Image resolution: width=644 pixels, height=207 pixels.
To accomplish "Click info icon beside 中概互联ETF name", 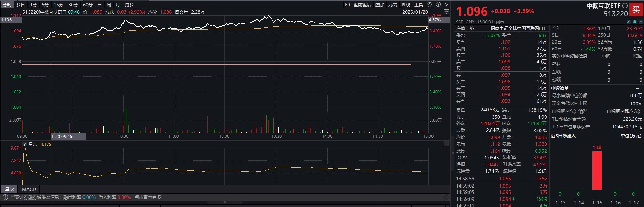I will [625, 6].
